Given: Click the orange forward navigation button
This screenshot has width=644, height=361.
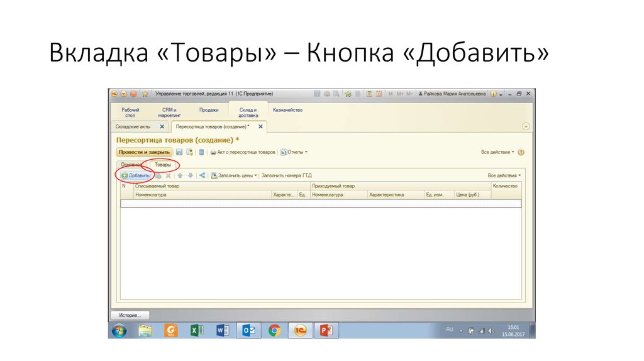Looking at the screenshot, I should [x=133, y=94].
